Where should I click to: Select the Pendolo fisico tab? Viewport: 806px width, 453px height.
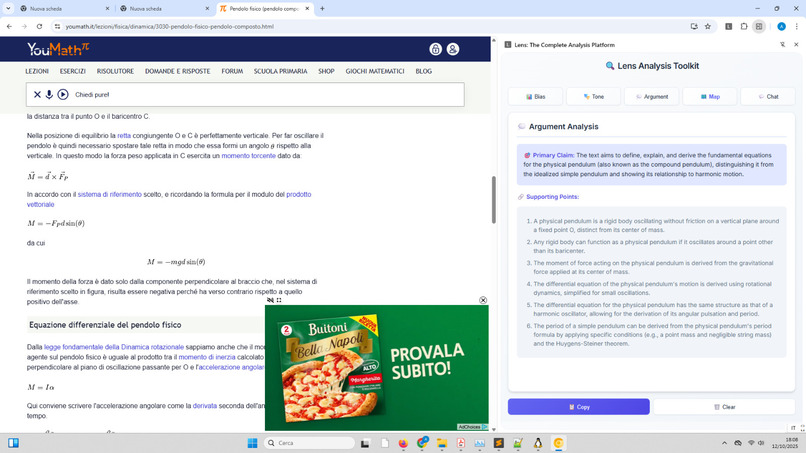(263, 9)
